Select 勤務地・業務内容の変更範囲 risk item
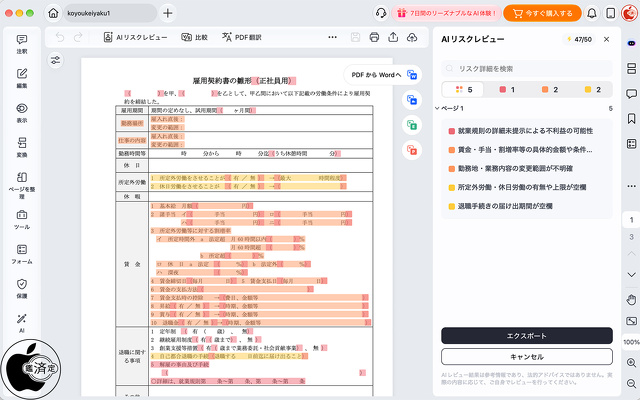Image resolution: width=640 pixels, height=400 pixels. click(527, 168)
